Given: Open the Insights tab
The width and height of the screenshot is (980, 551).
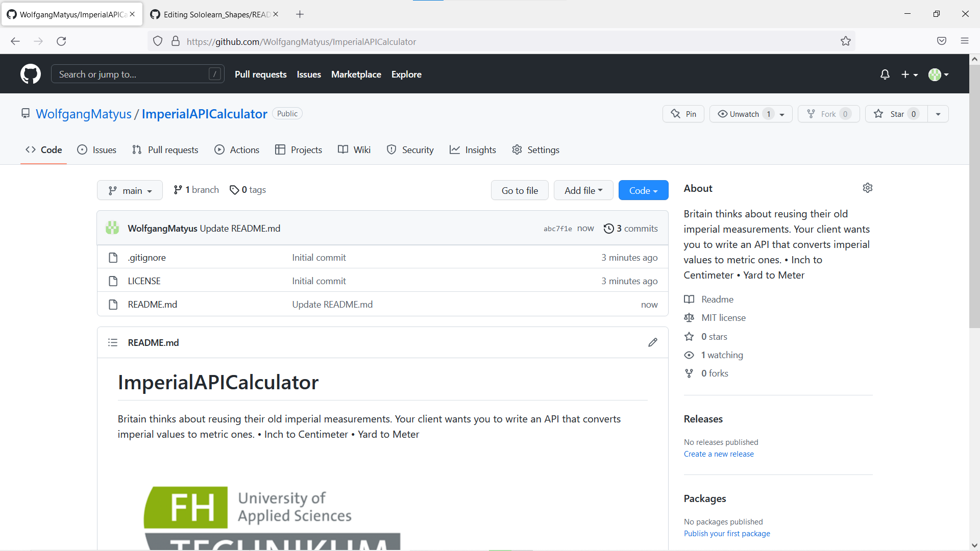Looking at the screenshot, I should (x=473, y=149).
